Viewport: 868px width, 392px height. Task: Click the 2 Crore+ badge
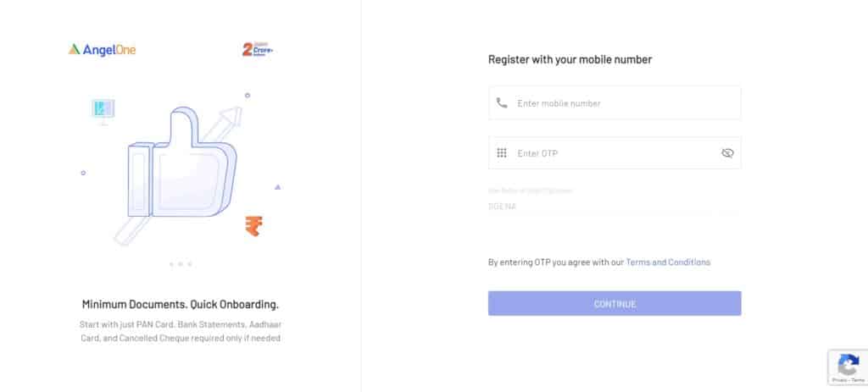click(258, 50)
